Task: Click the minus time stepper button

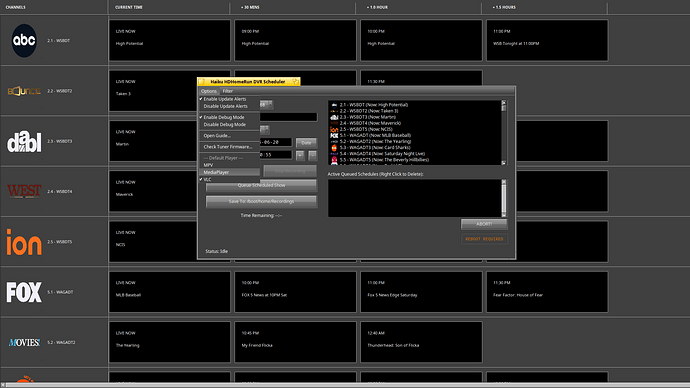Action: 312,155
